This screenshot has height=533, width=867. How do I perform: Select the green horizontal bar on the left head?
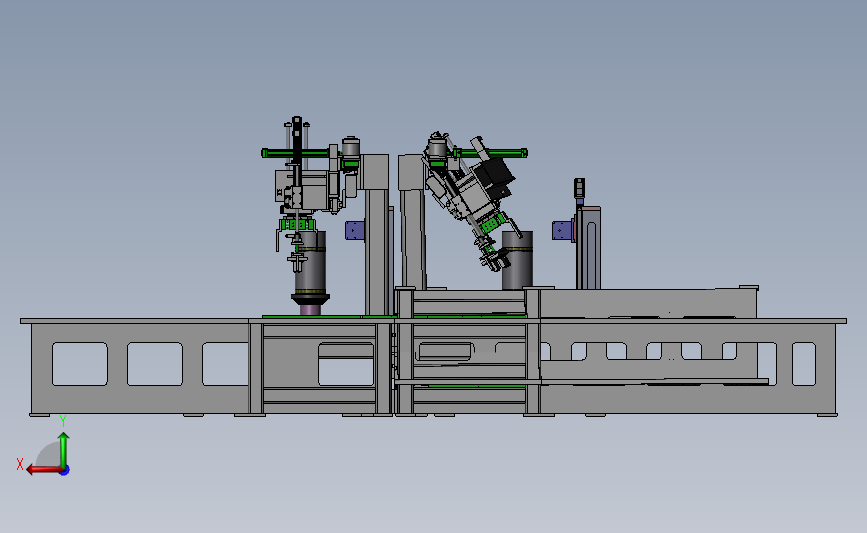pyautogui.click(x=296, y=153)
